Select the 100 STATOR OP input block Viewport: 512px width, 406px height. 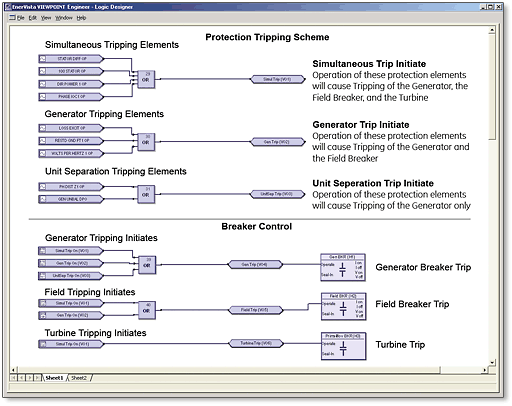coord(71,71)
